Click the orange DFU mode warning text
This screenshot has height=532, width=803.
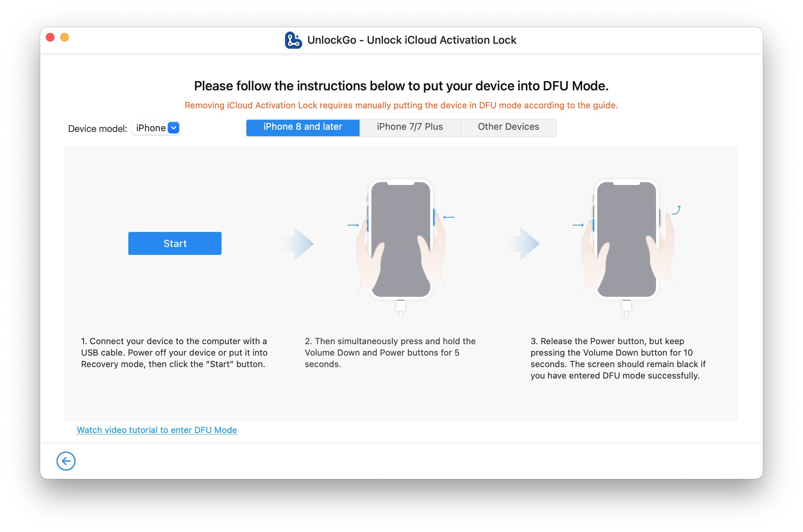coord(401,105)
